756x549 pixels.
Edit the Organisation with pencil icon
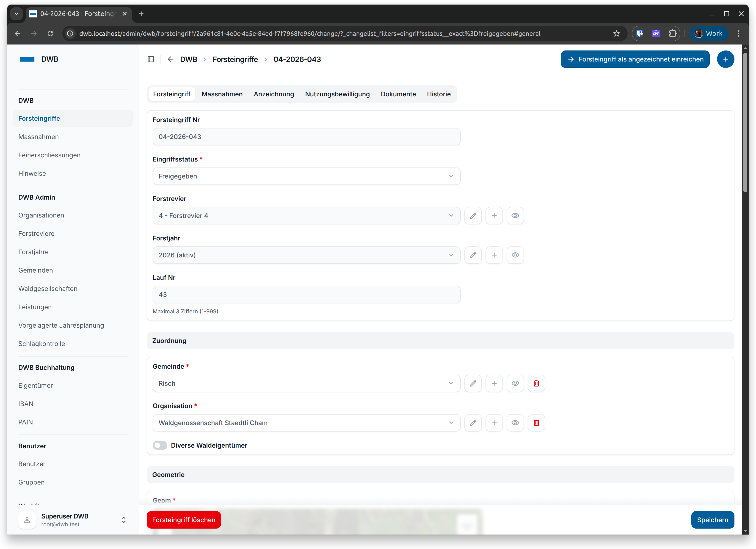473,423
